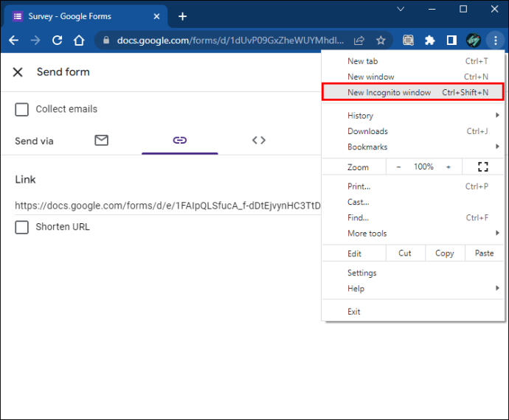Viewport: 509px width, 420px height.
Task: Increase zoom with the plus button
Action: click(x=449, y=167)
